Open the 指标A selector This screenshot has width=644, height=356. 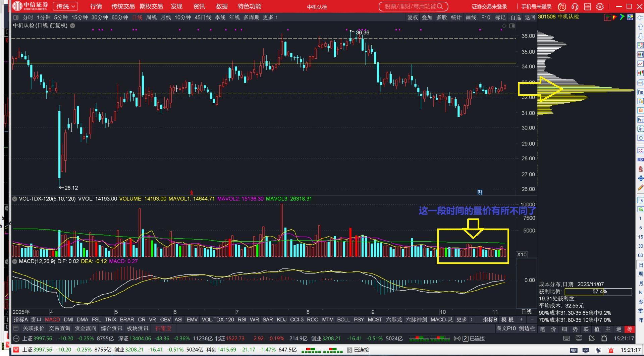(20, 319)
